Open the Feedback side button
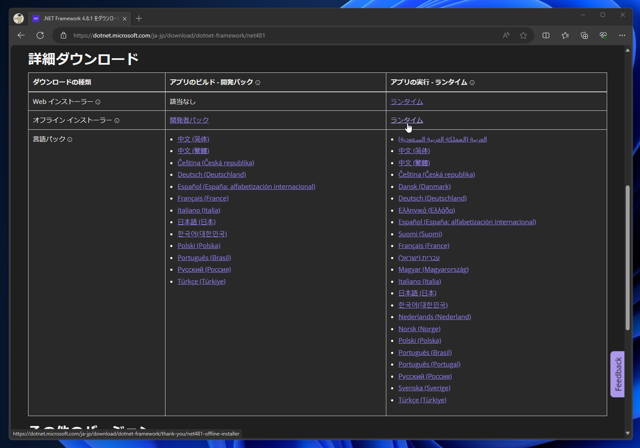 coord(618,374)
